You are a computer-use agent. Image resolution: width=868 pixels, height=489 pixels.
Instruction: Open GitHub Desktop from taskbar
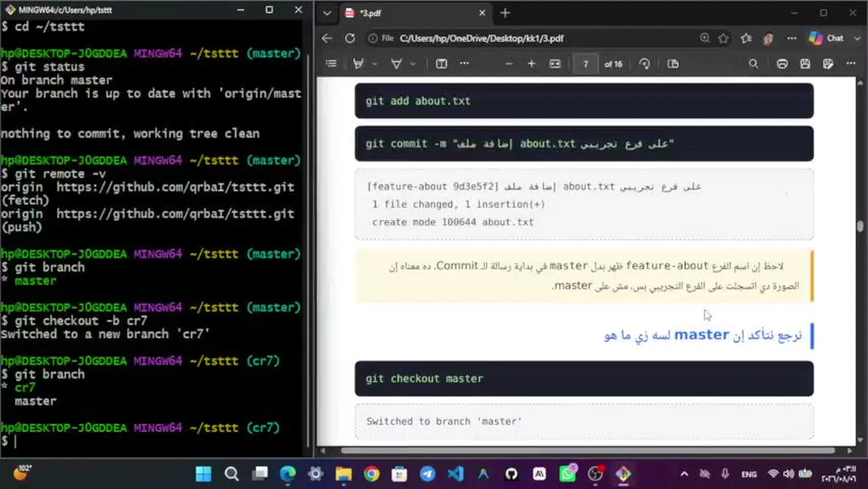click(x=511, y=474)
